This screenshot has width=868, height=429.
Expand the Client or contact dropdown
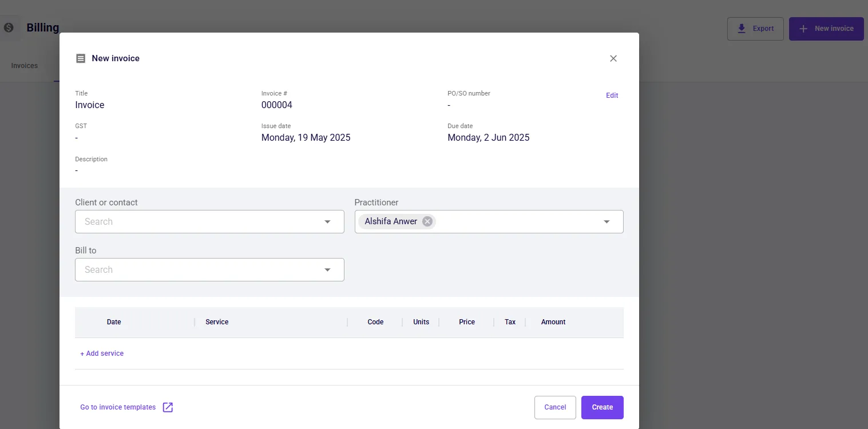click(327, 222)
